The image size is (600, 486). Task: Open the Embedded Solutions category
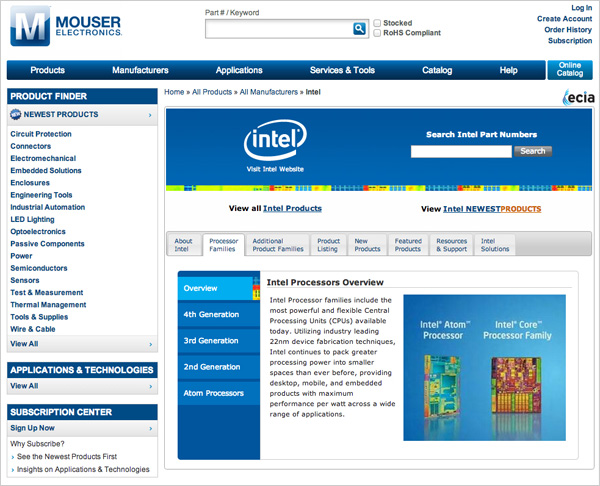(46, 171)
